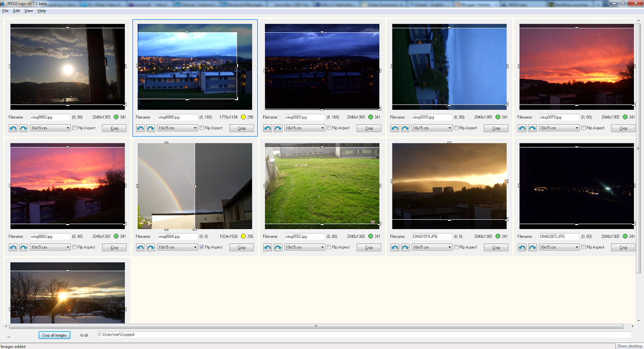Rotate cimg0084.jpg left
Viewport: 644px width, 349px height.
click(x=140, y=247)
